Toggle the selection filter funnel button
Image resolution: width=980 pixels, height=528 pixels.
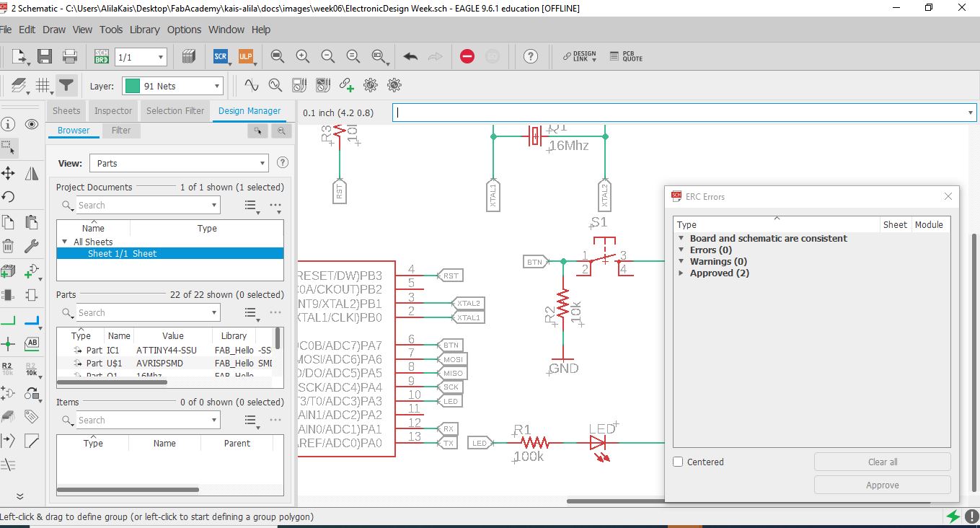click(66, 86)
